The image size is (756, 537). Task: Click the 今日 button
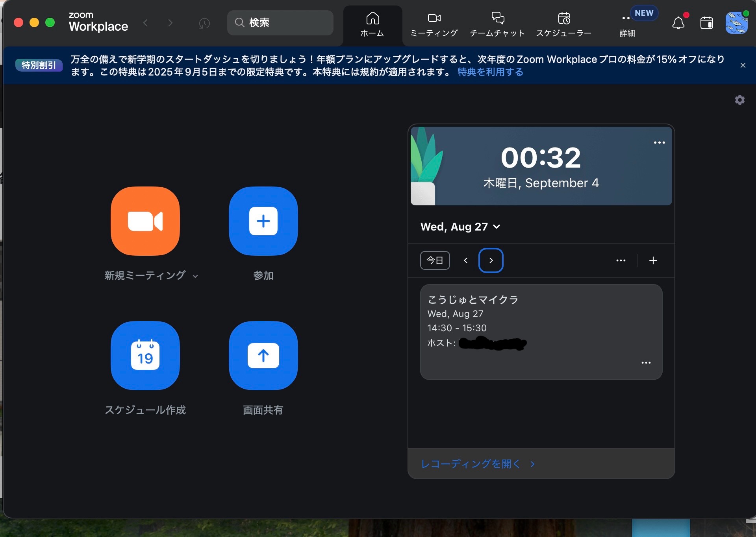(435, 260)
